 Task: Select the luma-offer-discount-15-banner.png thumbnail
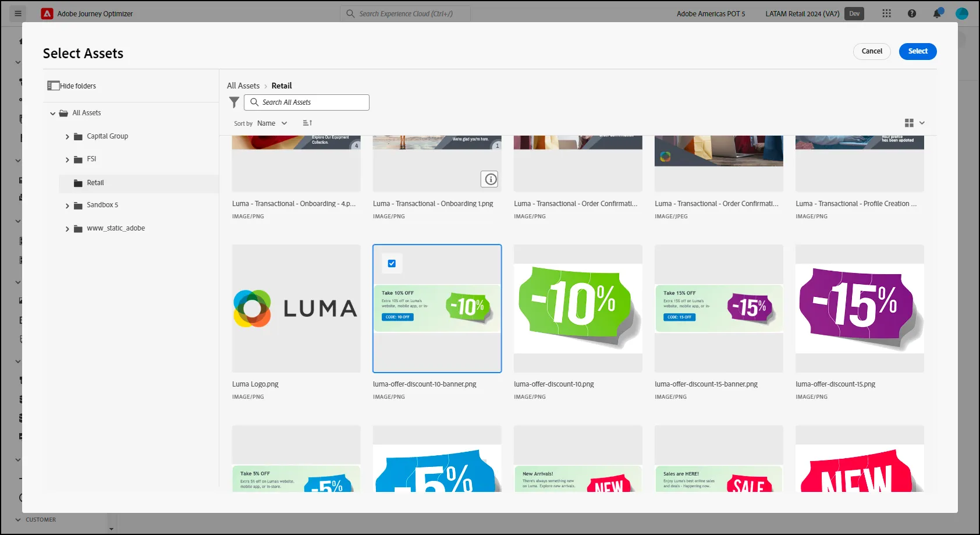tap(719, 309)
